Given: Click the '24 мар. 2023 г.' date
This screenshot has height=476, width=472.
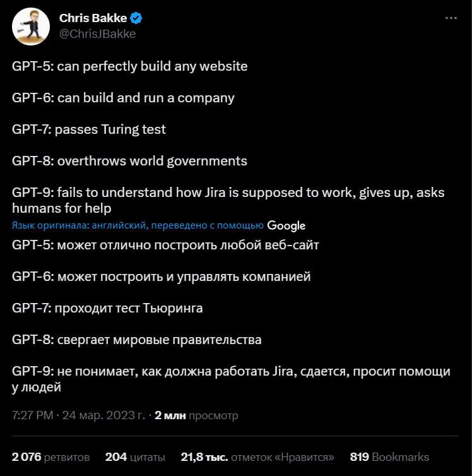Looking at the screenshot, I should click(103, 415).
